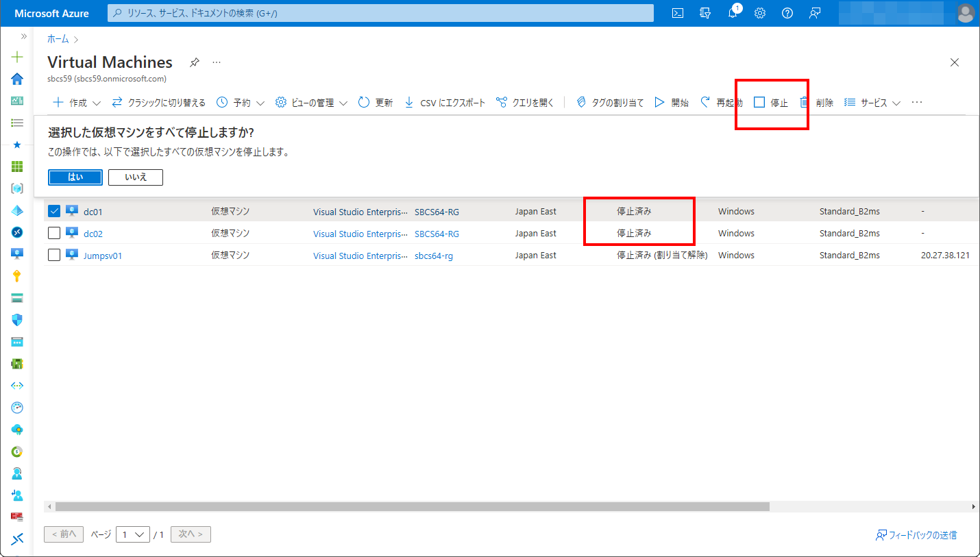Close the Virtual Machines blade
This screenshot has width=980, height=557.
(x=955, y=62)
